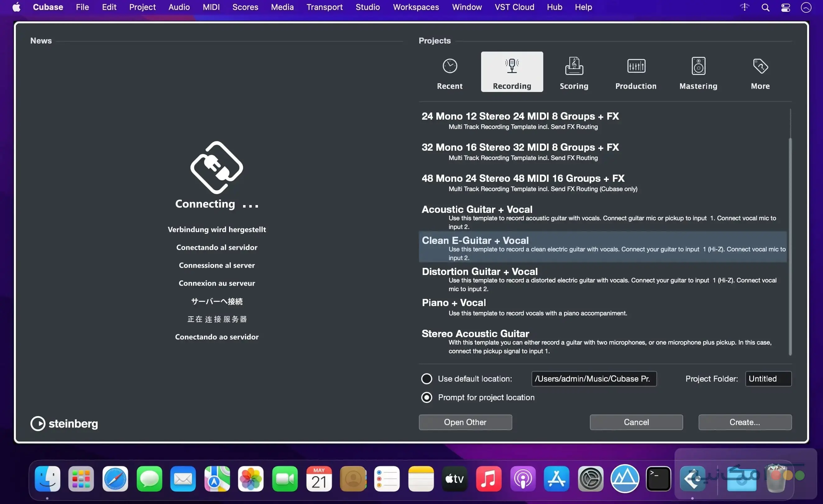Open the VST Cloud menu
Image resolution: width=823 pixels, height=504 pixels.
pyautogui.click(x=514, y=7)
